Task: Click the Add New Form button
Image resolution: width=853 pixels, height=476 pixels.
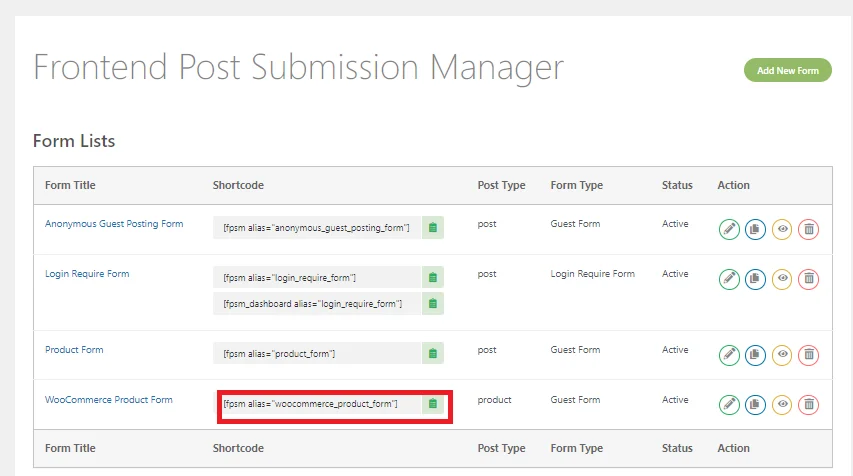Action: (787, 71)
